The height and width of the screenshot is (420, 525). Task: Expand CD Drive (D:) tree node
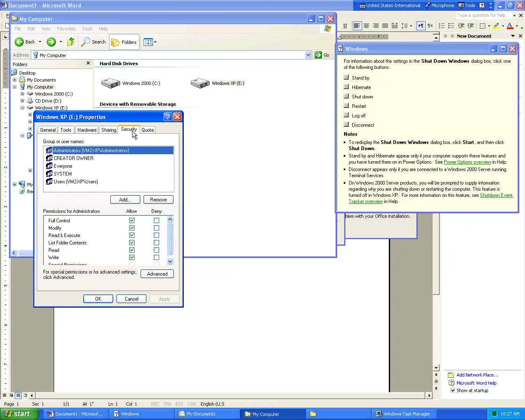click(23, 101)
